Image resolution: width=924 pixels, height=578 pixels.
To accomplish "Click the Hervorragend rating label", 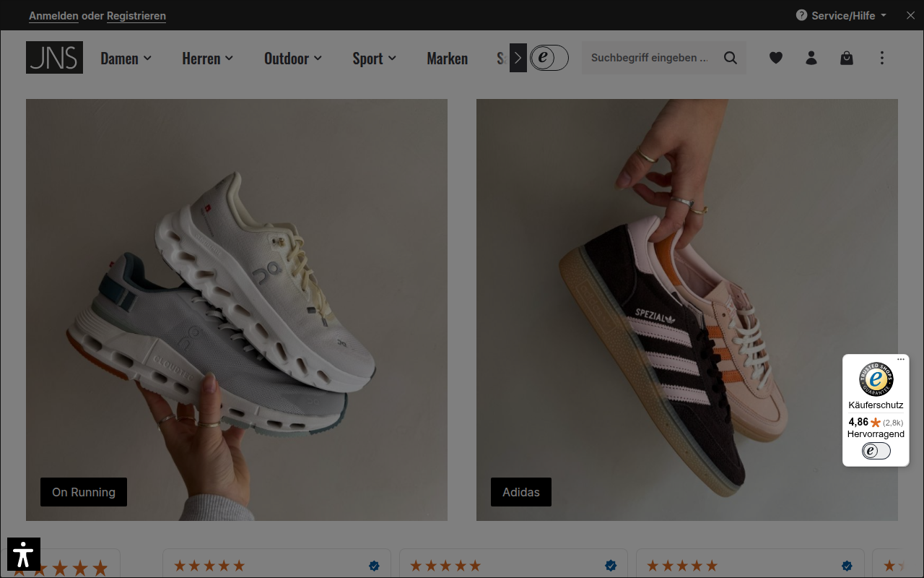I will click(x=876, y=434).
